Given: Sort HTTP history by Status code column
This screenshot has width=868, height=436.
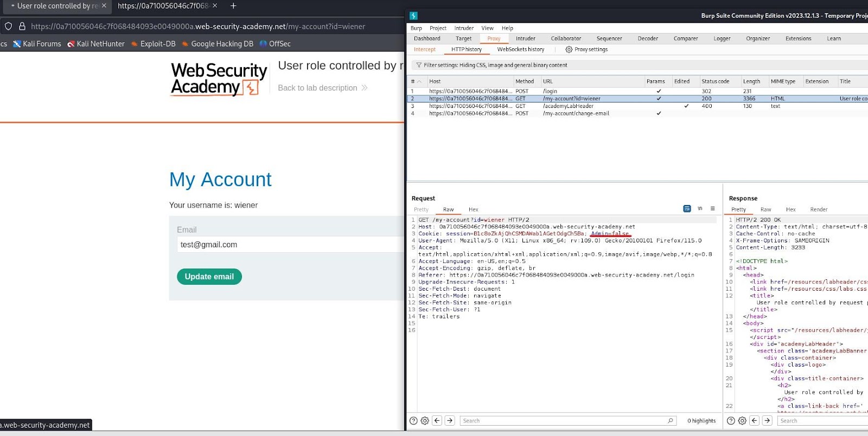Looking at the screenshot, I should click(x=719, y=81).
